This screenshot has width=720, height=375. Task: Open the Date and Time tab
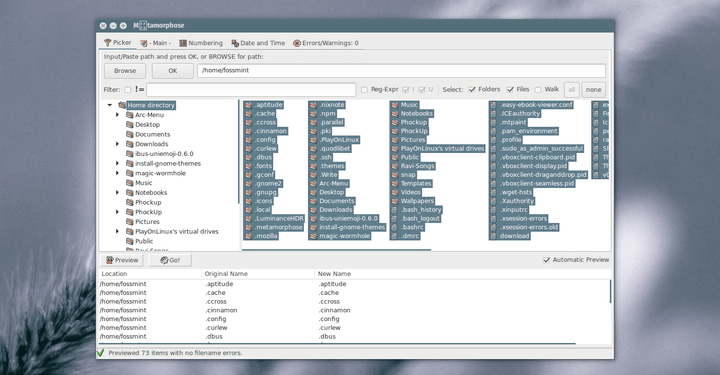point(258,43)
